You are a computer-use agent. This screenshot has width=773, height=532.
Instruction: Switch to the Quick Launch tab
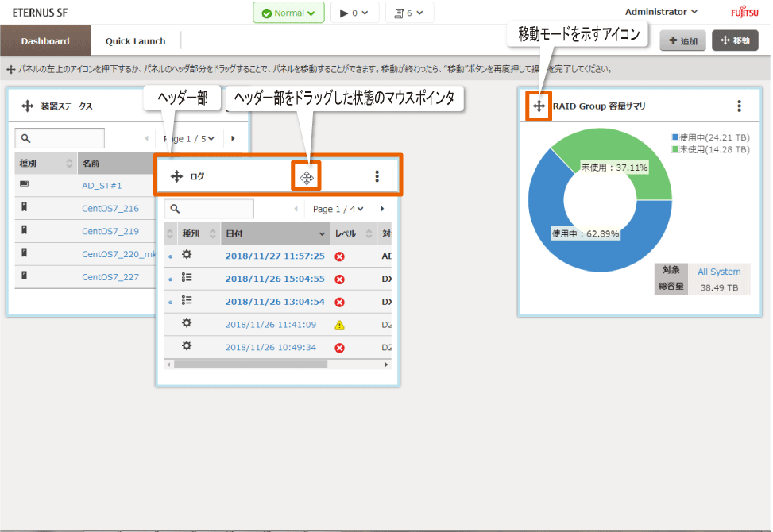click(135, 41)
